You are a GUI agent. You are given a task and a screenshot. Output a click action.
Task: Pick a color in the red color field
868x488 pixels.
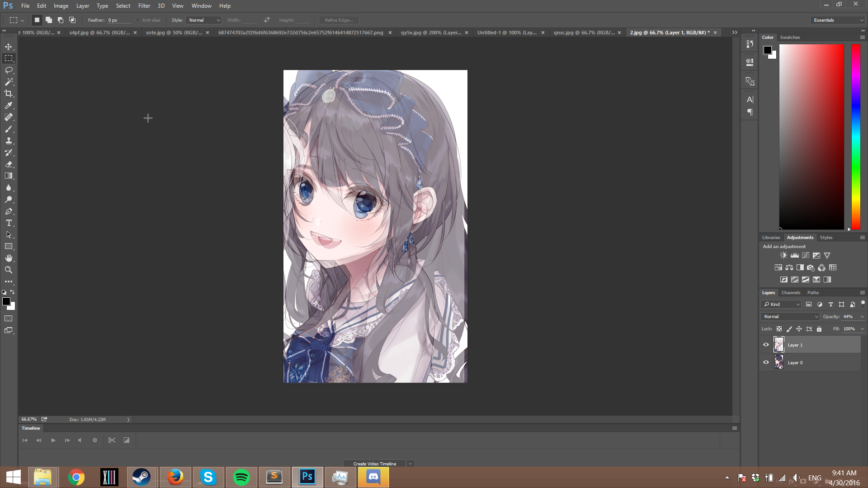click(x=811, y=137)
